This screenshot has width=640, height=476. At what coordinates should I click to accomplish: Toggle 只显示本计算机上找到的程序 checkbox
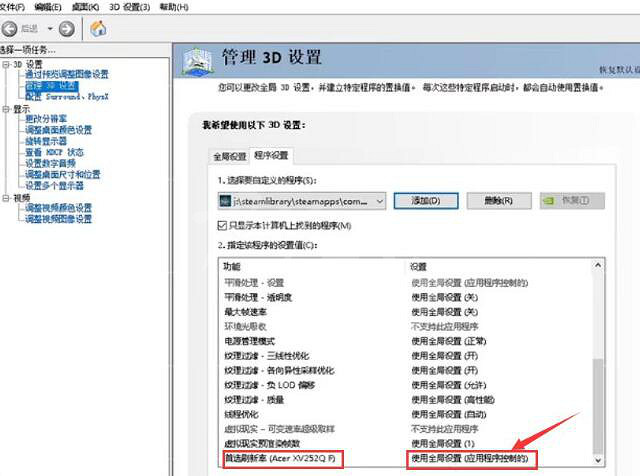[x=222, y=225]
